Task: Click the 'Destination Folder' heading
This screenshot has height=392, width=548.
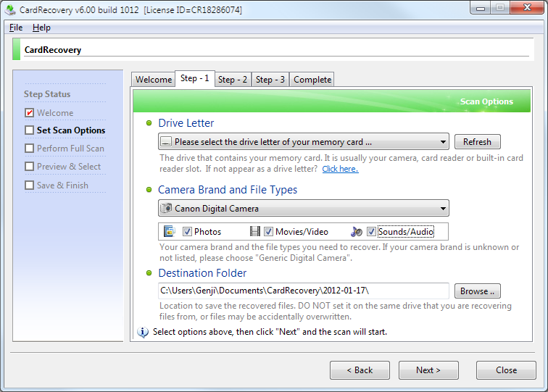Action: (x=202, y=273)
